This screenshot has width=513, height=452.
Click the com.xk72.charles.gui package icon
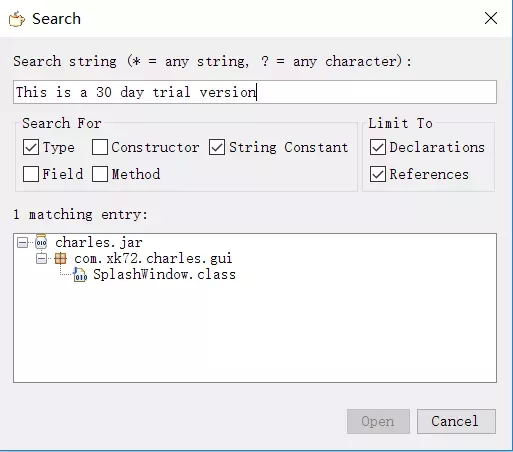(x=60, y=258)
